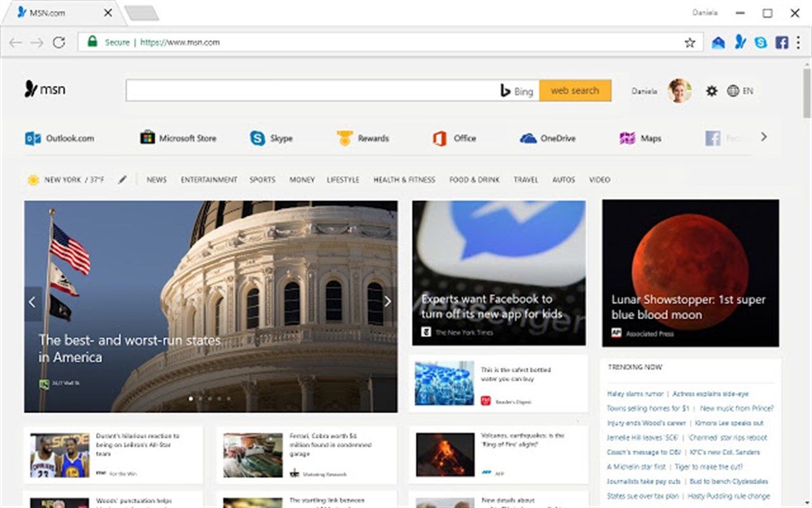Open Maps from the services row
Screen dimensions: 812x508
pyautogui.click(x=639, y=138)
